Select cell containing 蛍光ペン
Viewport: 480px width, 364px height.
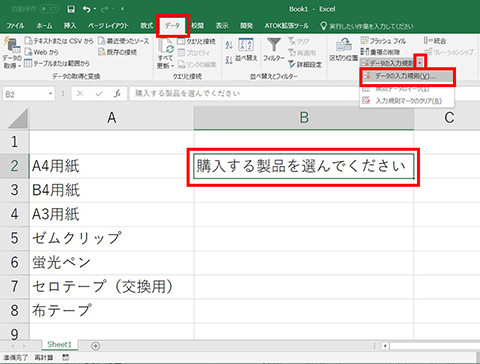pos(112,262)
